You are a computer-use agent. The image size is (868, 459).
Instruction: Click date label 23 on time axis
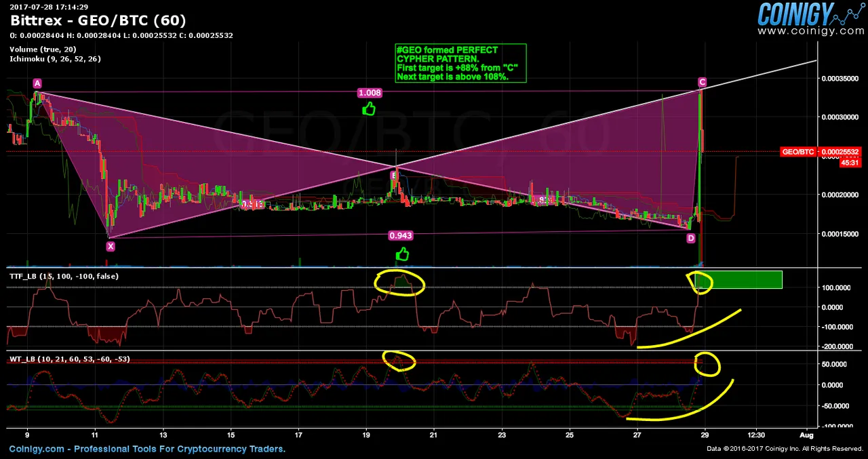tap(502, 435)
